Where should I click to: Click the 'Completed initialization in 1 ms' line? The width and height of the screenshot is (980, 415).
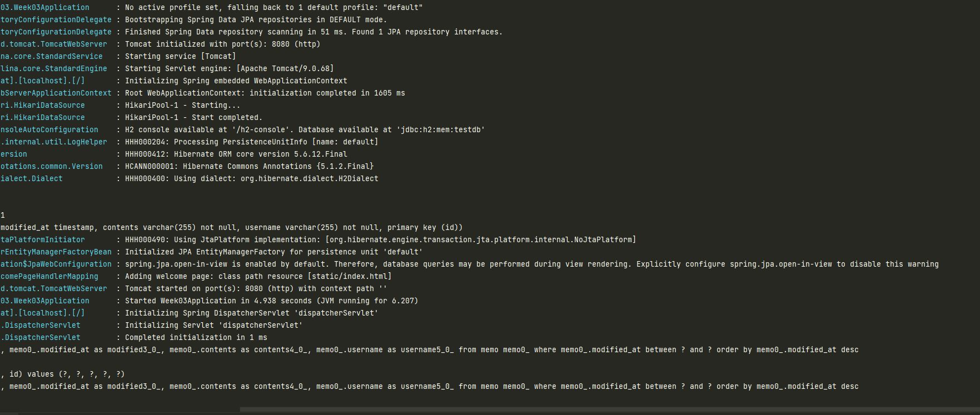coord(196,338)
